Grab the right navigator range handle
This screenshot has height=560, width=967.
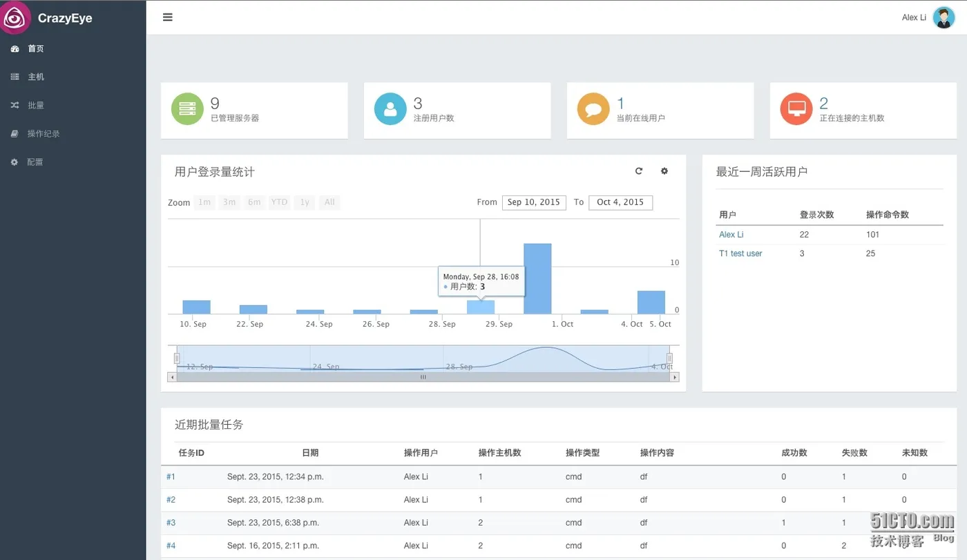point(669,358)
